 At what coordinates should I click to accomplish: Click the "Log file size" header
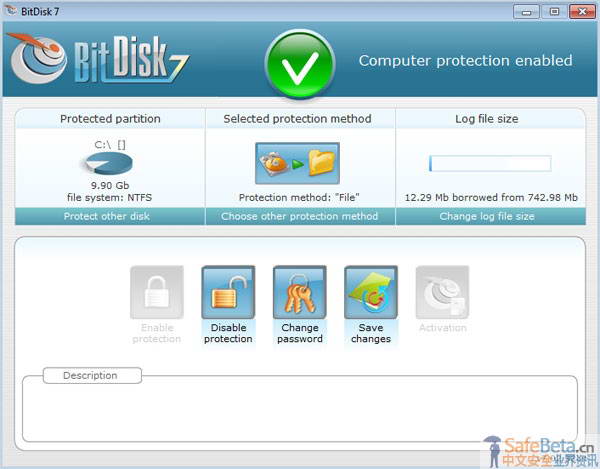point(487,119)
